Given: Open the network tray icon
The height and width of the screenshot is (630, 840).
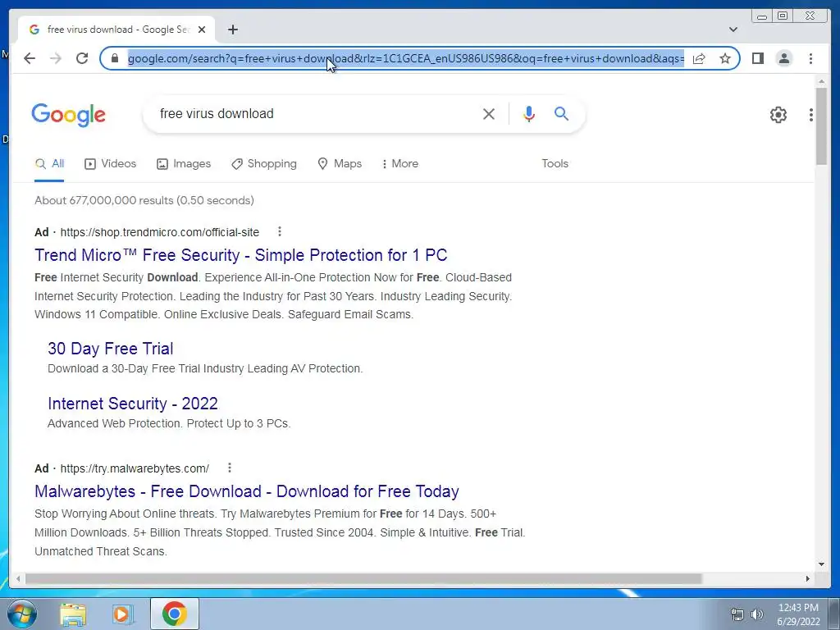Looking at the screenshot, I should 737,614.
